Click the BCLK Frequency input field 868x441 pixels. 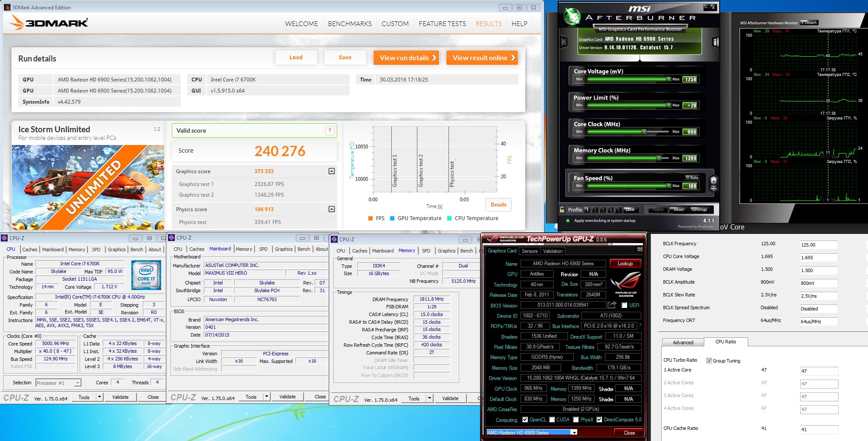click(x=819, y=245)
